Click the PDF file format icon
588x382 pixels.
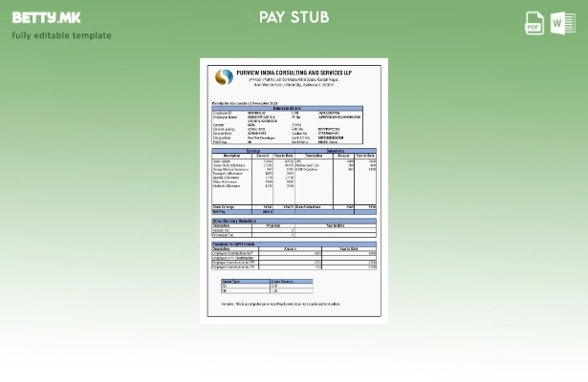coord(534,24)
